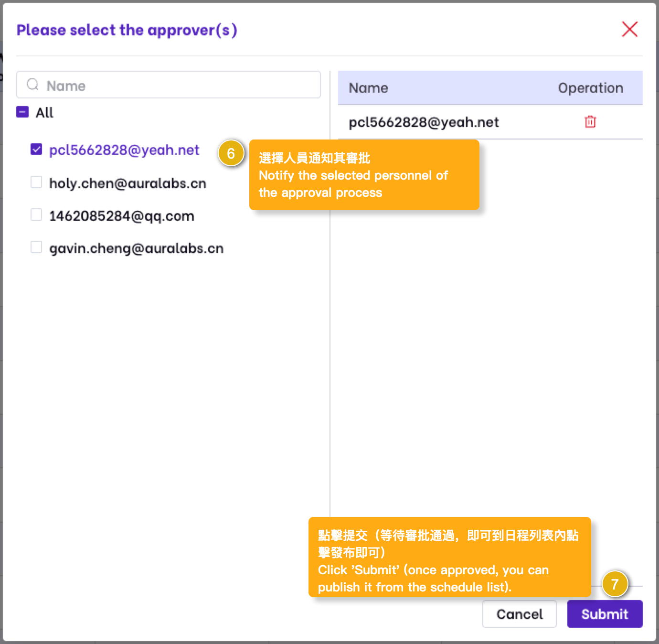This screenshot has height=644, width=659.
Task: Click the holy.chen@auralabs.cn email label
Action: 128,183
